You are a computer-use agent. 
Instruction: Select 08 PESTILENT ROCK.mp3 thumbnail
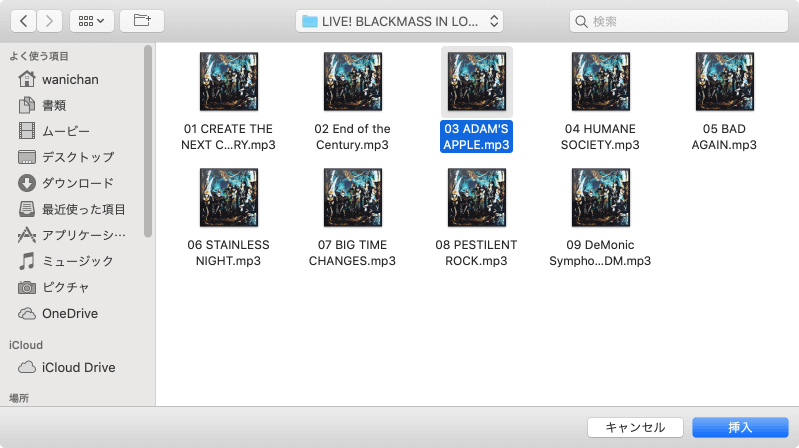(x=476, y=198)
